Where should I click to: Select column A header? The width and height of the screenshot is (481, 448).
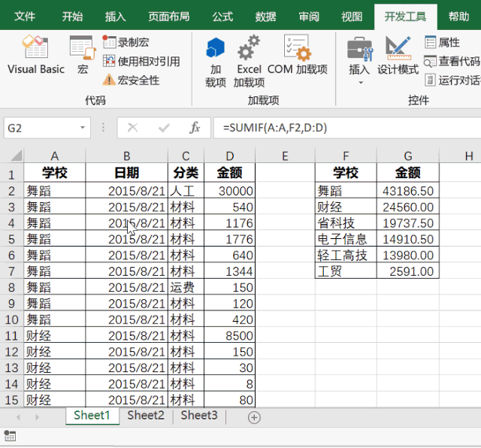pyautogui.click(x=55, y=156)
